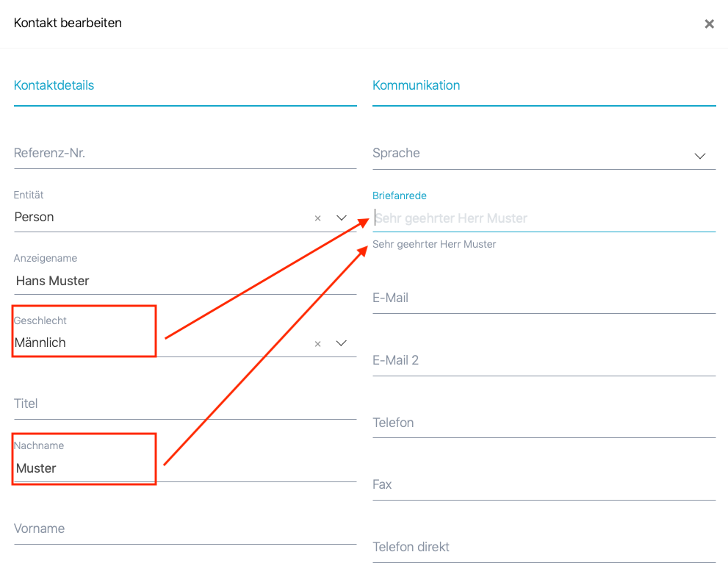This screenshot has height=577, width=728.
Task: Focus the Fax input field
Action: coord(544,485)
